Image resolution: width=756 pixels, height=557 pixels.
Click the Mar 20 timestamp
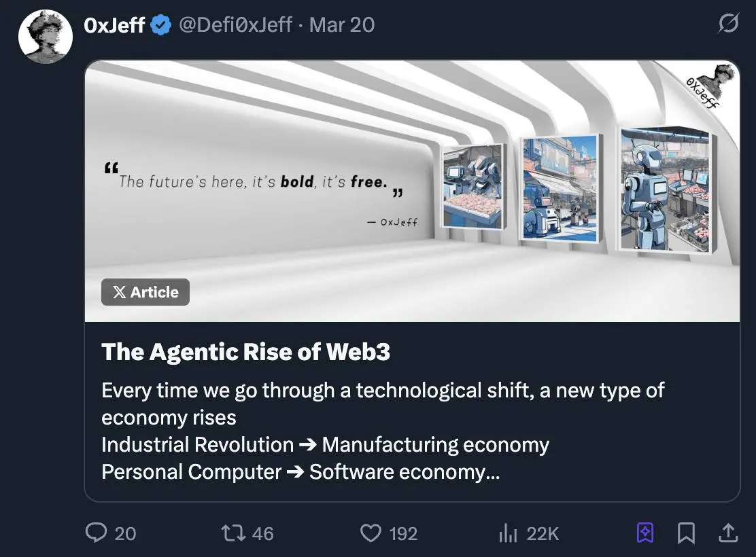[x=342, y=25]
